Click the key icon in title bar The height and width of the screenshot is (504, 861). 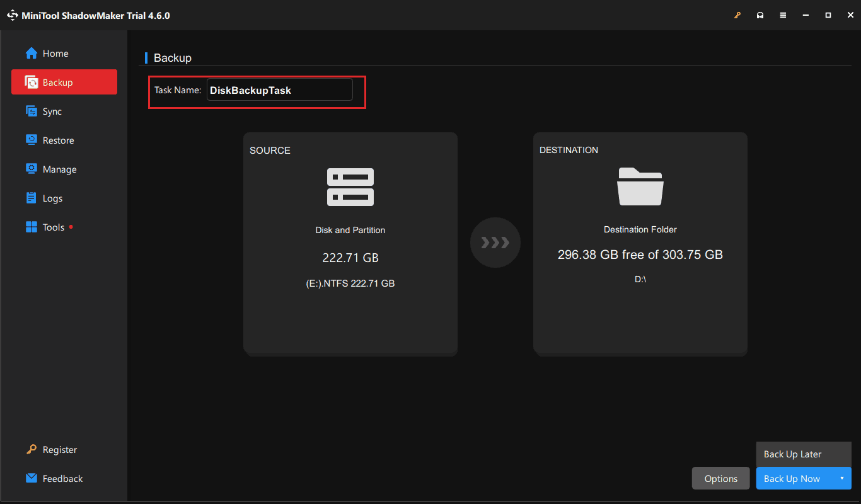click(x=737, y=15)
